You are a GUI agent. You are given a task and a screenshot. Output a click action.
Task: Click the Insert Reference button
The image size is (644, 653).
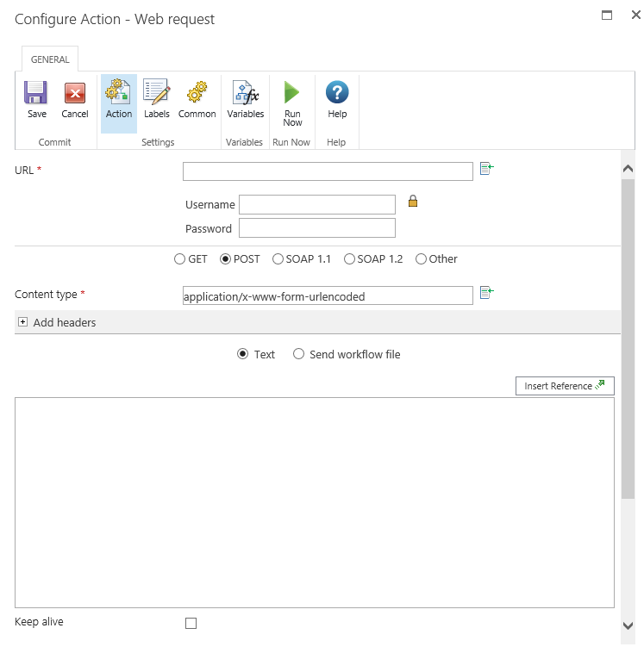[x=564, y=386]
